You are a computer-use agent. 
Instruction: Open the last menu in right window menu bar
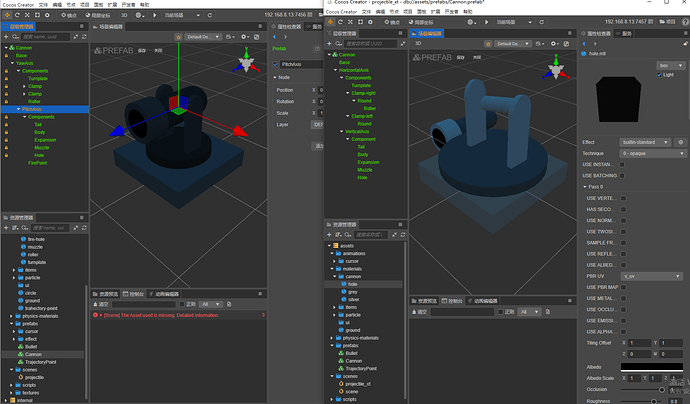coord(468,11)
